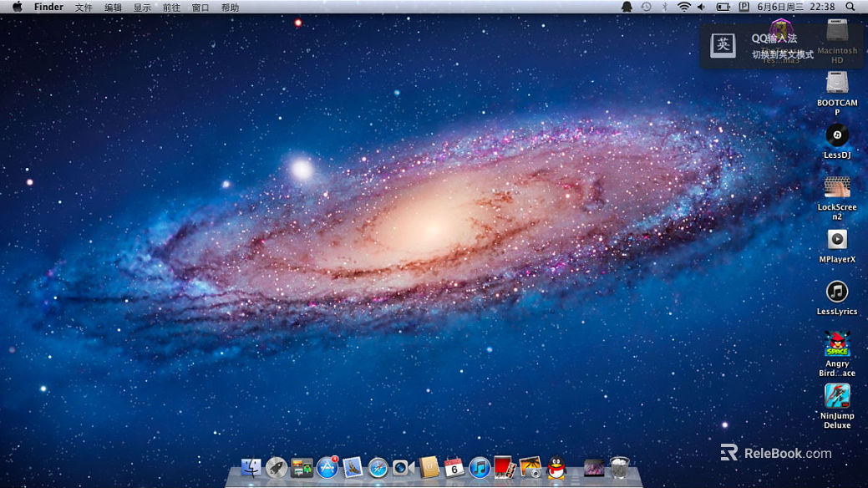868x488 pixels.
Task: Toggle the input method menu bar icon
Action: tap(744, 7)
